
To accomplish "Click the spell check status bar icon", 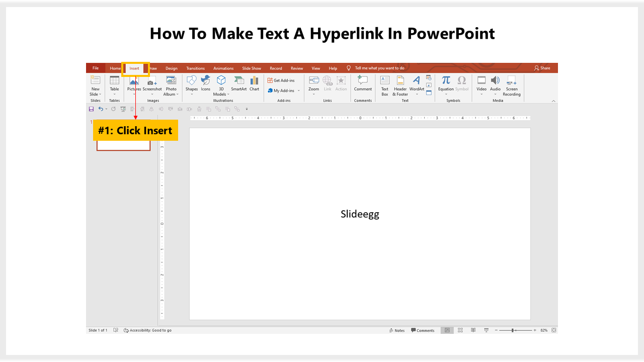I will pyautogui.click(x=116, y=330).
